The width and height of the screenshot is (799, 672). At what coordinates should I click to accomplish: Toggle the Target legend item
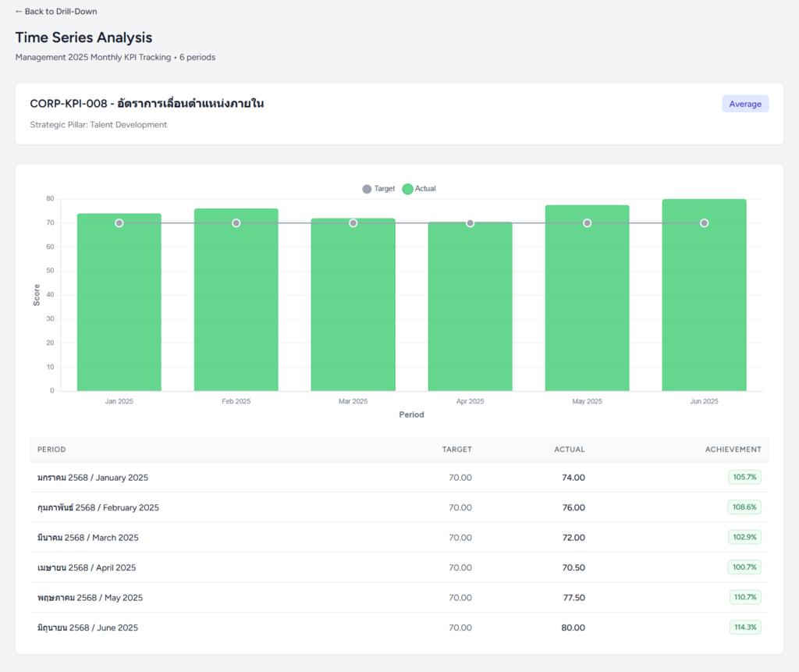pyautogui.click(x=379, y=189)
